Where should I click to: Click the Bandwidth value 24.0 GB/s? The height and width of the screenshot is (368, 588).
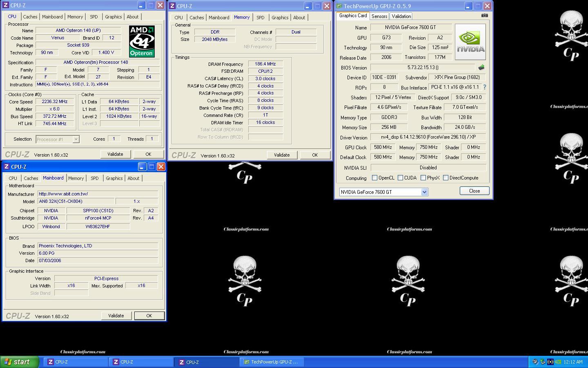465,127
